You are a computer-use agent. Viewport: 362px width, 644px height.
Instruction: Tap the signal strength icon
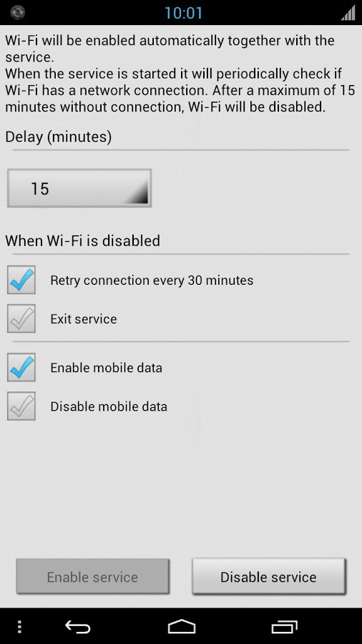tap(348, 13)
